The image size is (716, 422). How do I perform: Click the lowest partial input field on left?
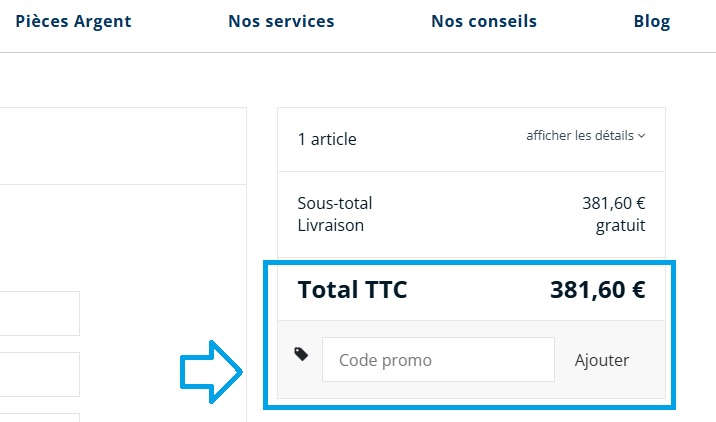(40, 417)
